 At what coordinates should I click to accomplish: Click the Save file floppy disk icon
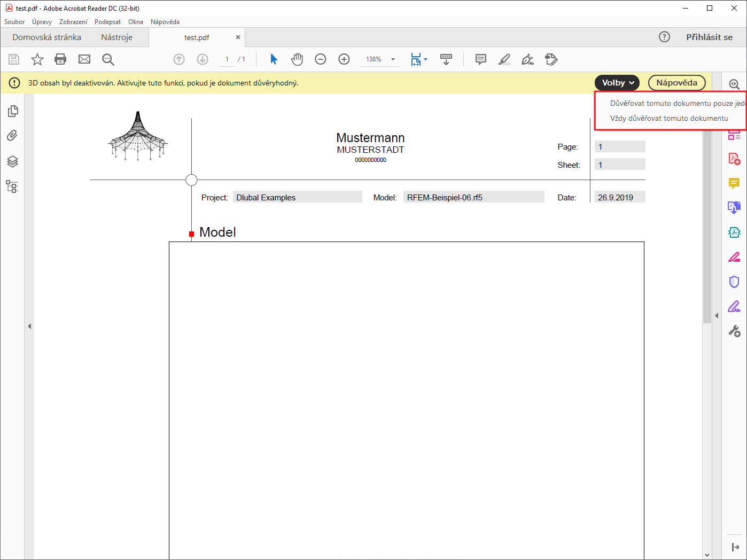(x=14, y=59)
